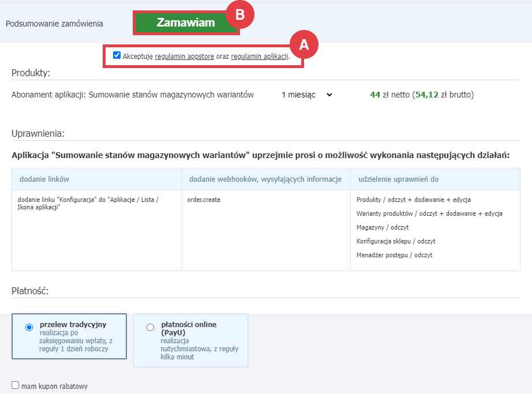This screenshot has height=394, width=532.
Task: Enable the mam kupon rabatowy checkbox
Action: [16, 385]
